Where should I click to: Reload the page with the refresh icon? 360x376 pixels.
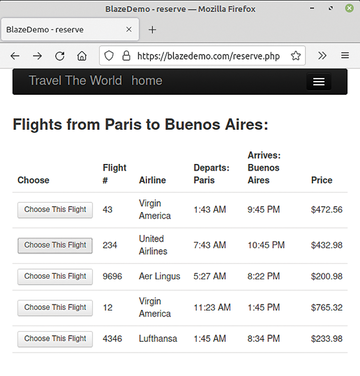(60, 56)
